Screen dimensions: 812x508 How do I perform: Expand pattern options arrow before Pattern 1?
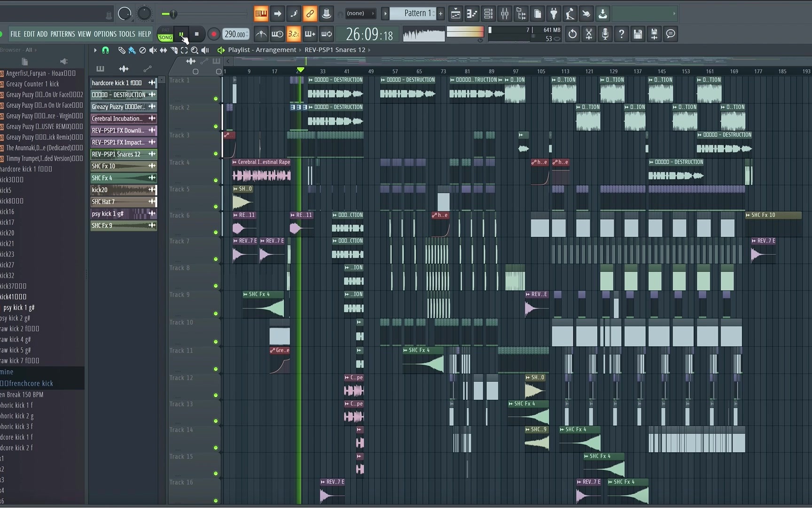(385, 14)
